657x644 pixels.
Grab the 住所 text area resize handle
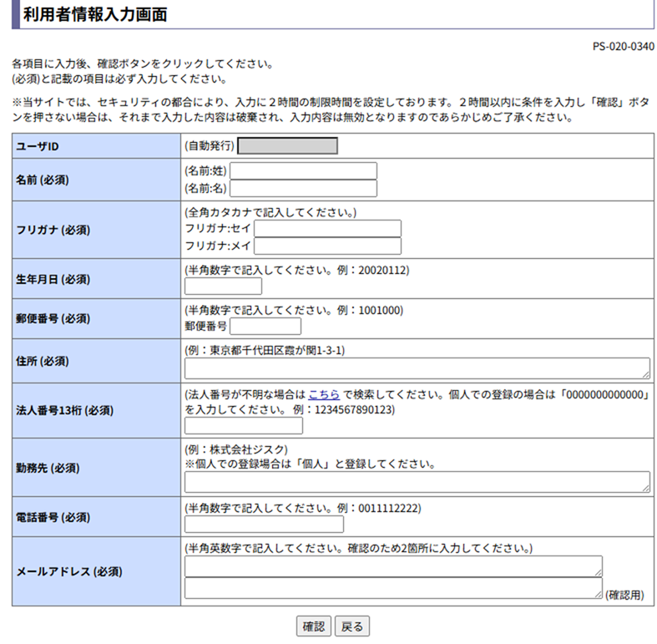[x=645, y=374]
